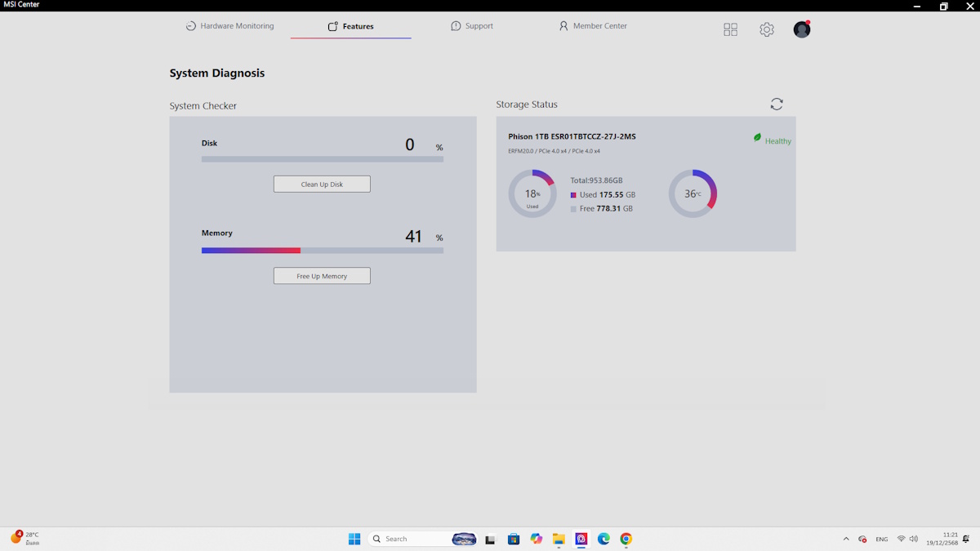Click the Windows Start button
Screen dimensions: 980x551
(354, 539)
